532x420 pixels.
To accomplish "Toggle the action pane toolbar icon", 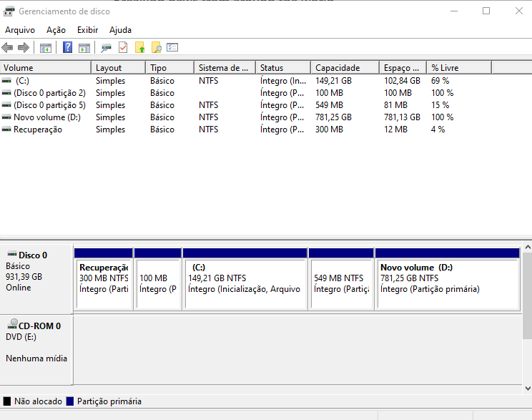I will [84, 48].
